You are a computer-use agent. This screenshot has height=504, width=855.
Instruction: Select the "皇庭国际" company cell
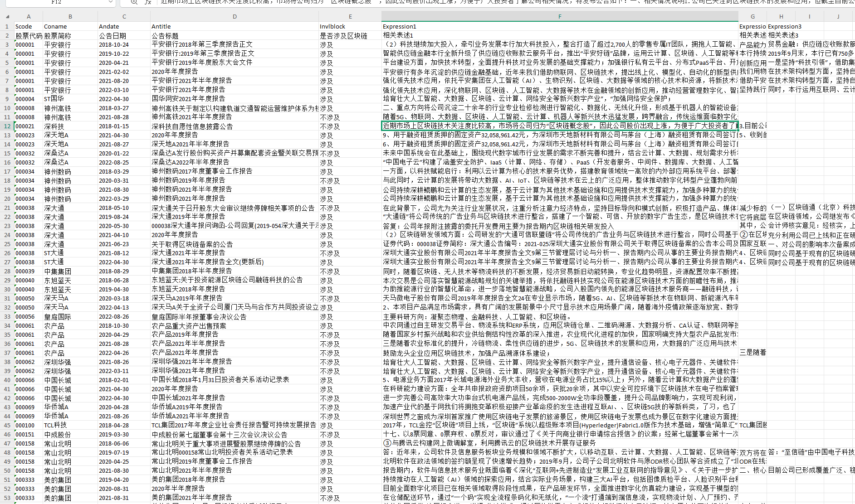tap(70, 316)
